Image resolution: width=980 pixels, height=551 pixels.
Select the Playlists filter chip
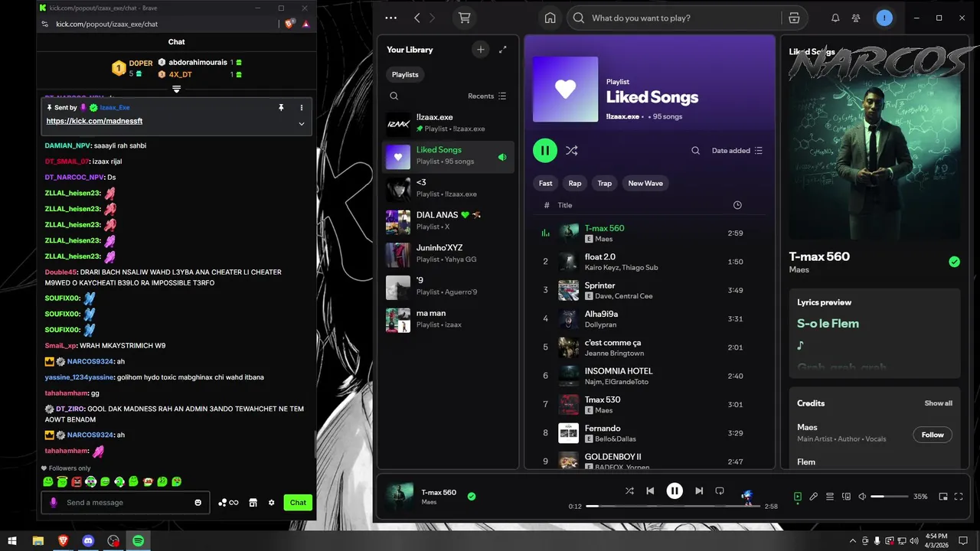coord(405,74)
